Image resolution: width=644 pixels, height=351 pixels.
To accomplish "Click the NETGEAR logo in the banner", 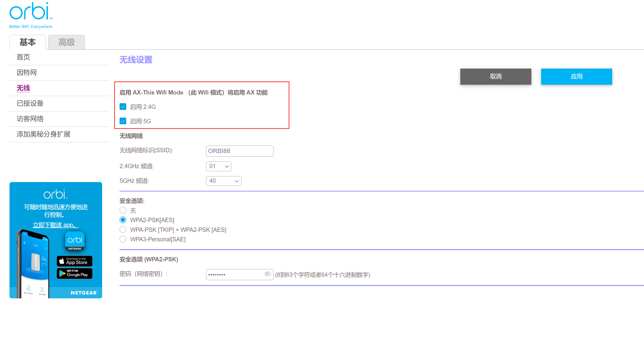I will click(84, 293).
